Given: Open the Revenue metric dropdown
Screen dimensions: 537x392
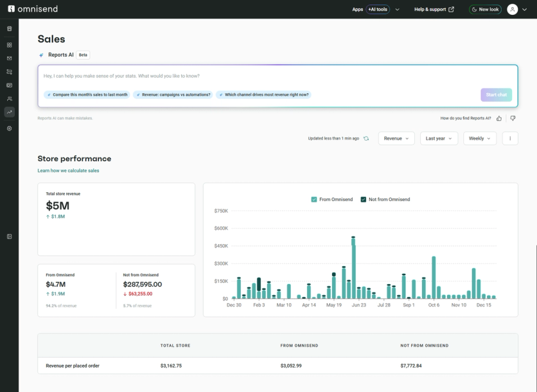Looking at the screenshot, I should point(396,138).
